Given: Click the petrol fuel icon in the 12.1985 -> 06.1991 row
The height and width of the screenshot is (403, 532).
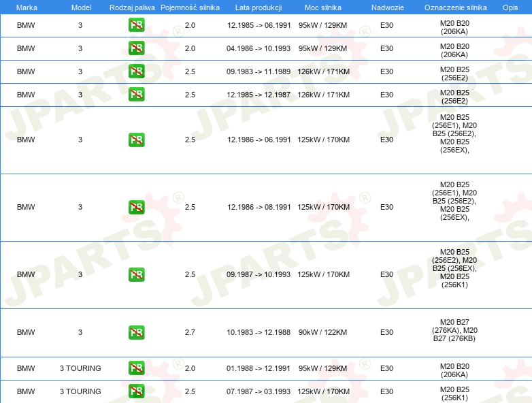Looking at the screenshot, I should [x=136, y=25].
